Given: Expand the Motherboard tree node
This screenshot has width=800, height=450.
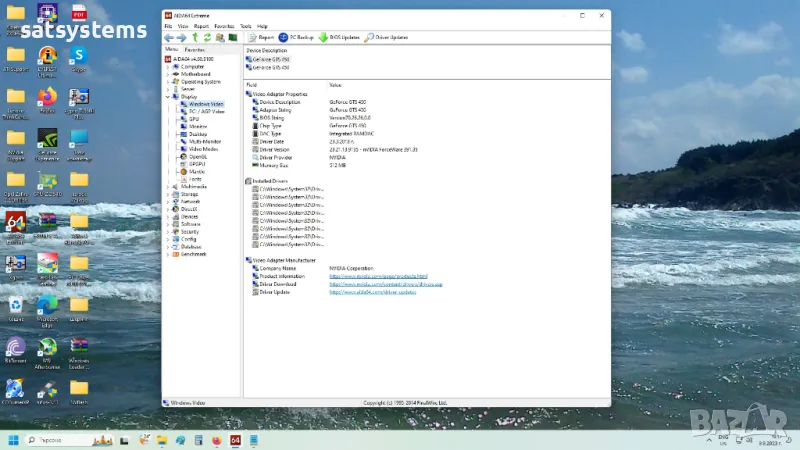Looking at the screenshot, I should point(168,74).
